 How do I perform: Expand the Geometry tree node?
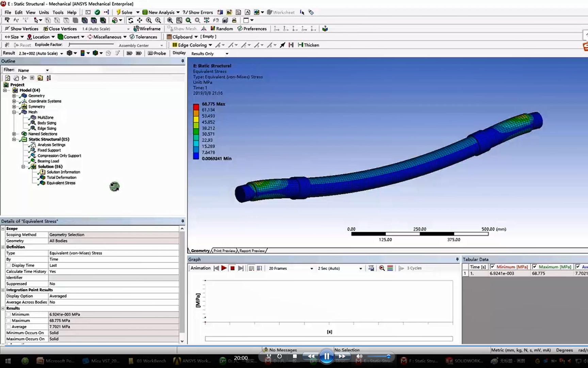(14, 96)
